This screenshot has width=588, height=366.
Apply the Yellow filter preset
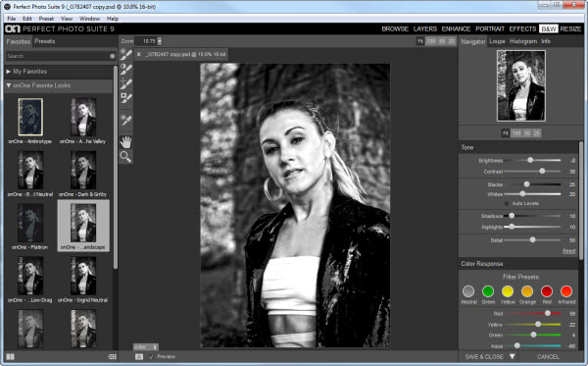[508, 291]
